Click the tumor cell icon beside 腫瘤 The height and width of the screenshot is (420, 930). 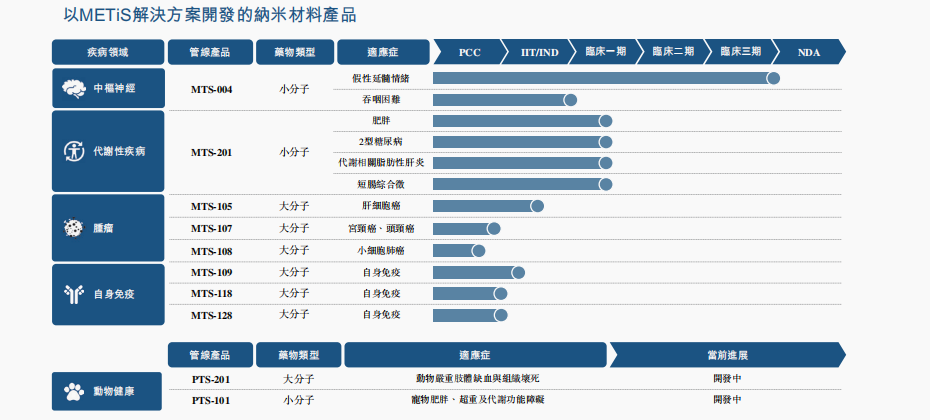[73, 228]
